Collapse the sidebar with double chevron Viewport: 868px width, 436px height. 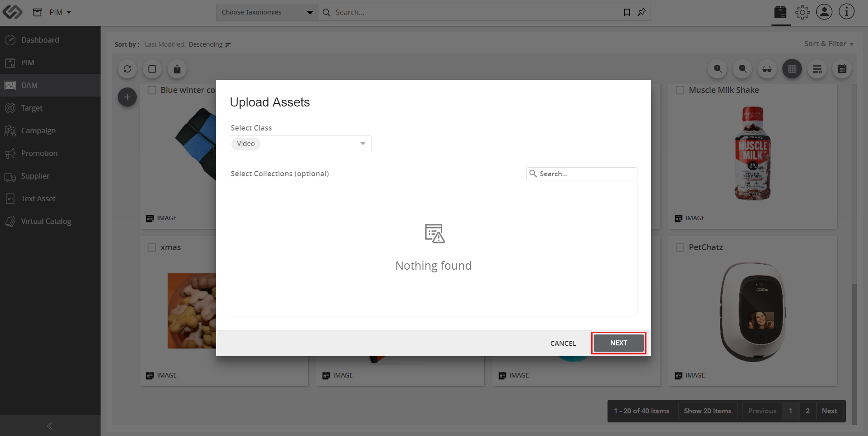50,426
